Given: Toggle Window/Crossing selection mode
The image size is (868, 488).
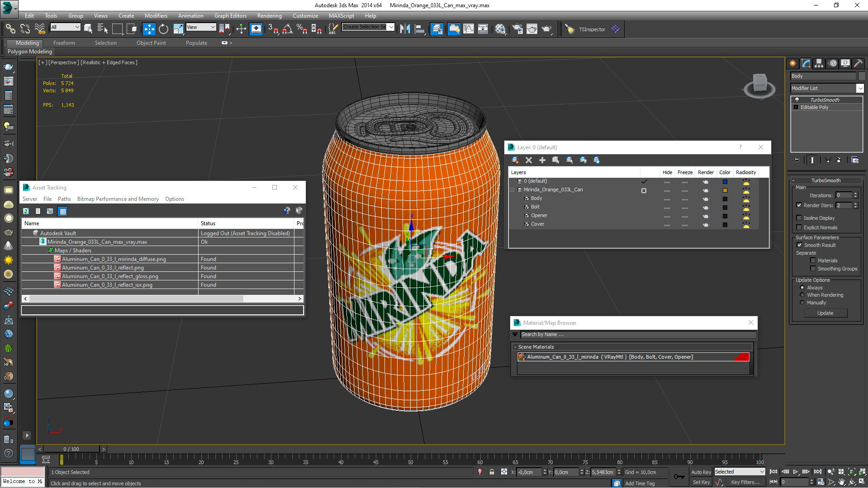Looking at the screenshot, I should (x=132, y=29).
